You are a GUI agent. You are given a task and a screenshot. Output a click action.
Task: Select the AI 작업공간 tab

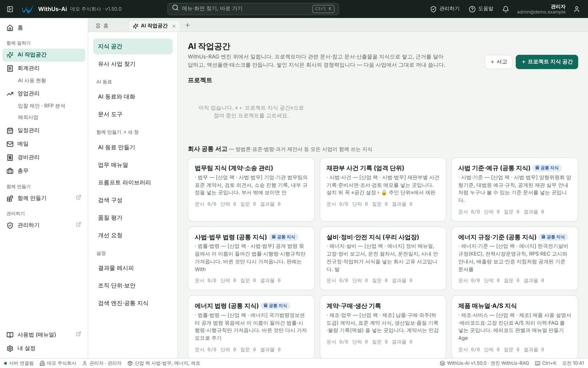point(154,26)
